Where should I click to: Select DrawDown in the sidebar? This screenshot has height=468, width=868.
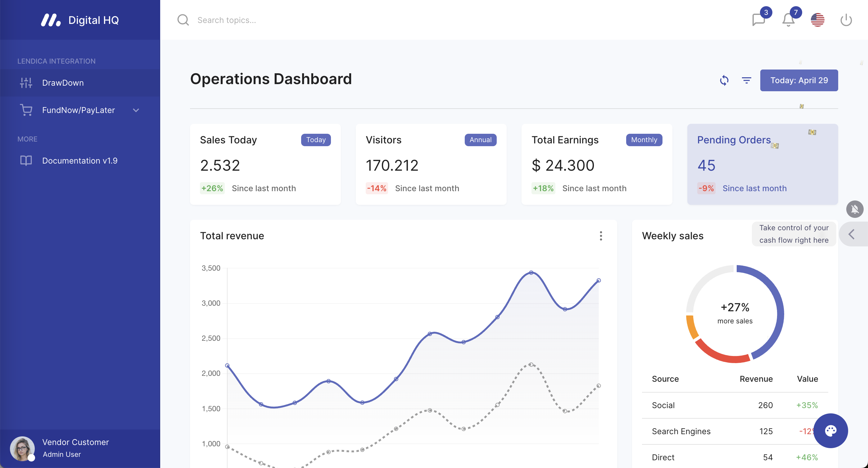tap(63, 83)
